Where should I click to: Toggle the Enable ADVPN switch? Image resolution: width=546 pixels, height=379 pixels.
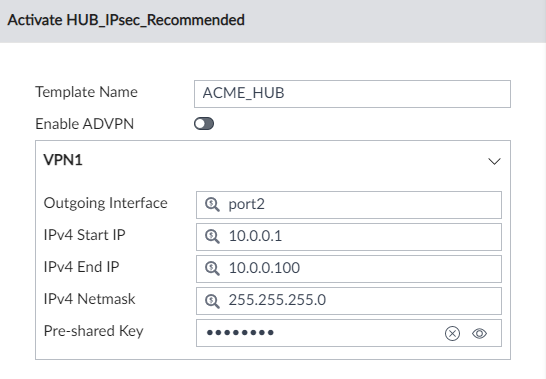(204, 124)
